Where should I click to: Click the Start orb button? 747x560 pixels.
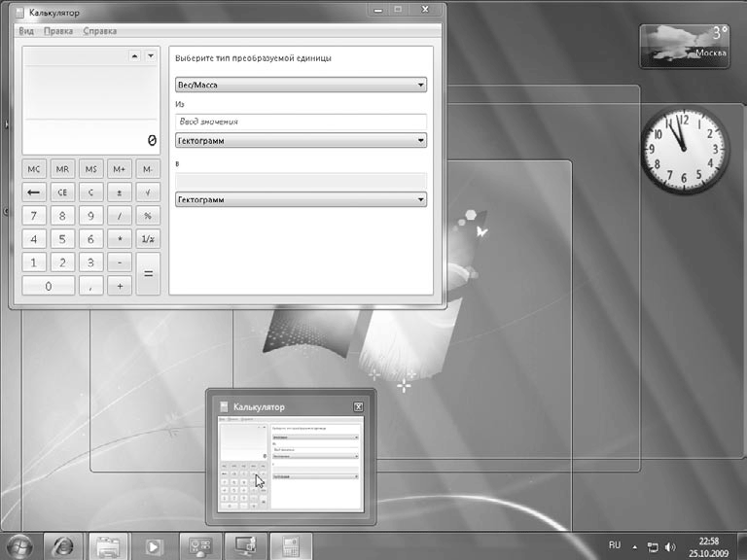(19, 545)
